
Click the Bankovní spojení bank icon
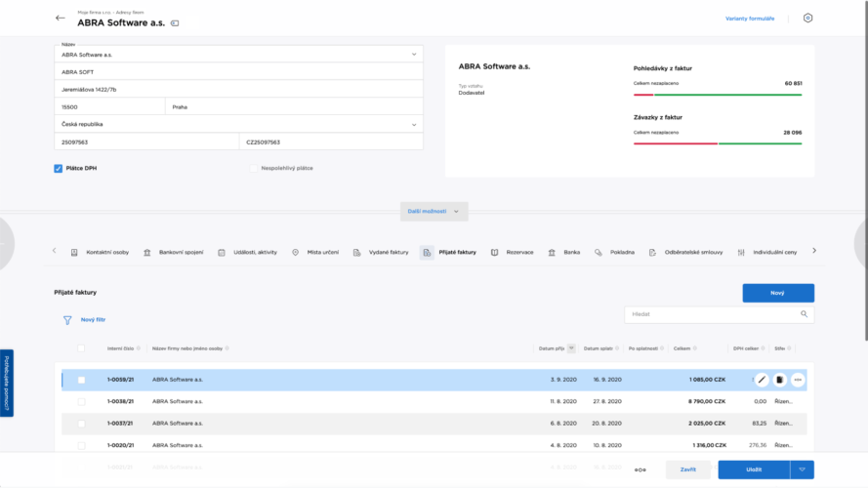[x=147, y=253]
